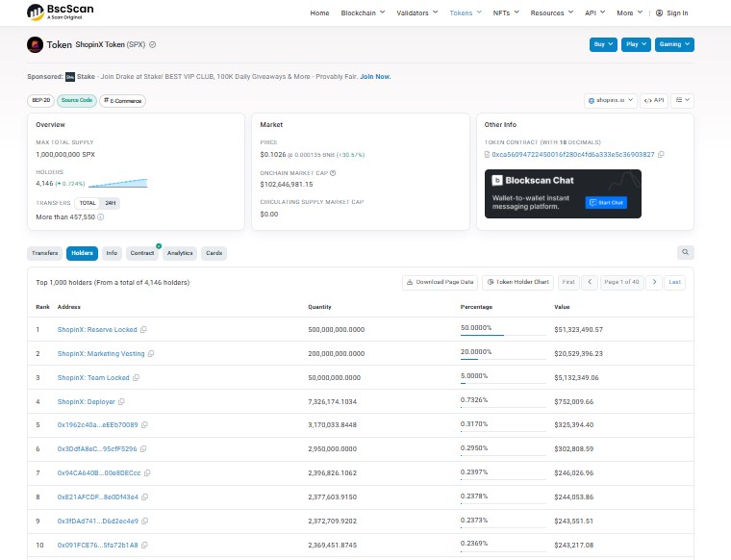
Task: Expand the Validators menu
Action: [x=416, y=13]
